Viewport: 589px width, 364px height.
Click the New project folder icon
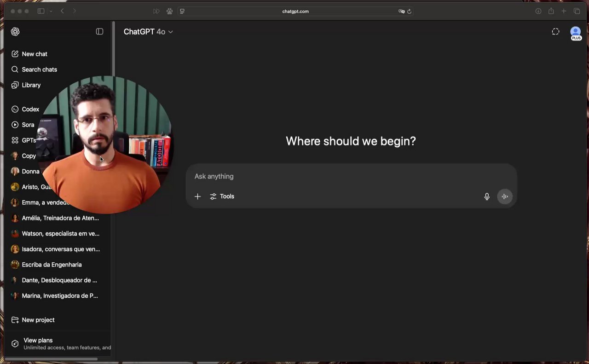(x=15, y=320)
